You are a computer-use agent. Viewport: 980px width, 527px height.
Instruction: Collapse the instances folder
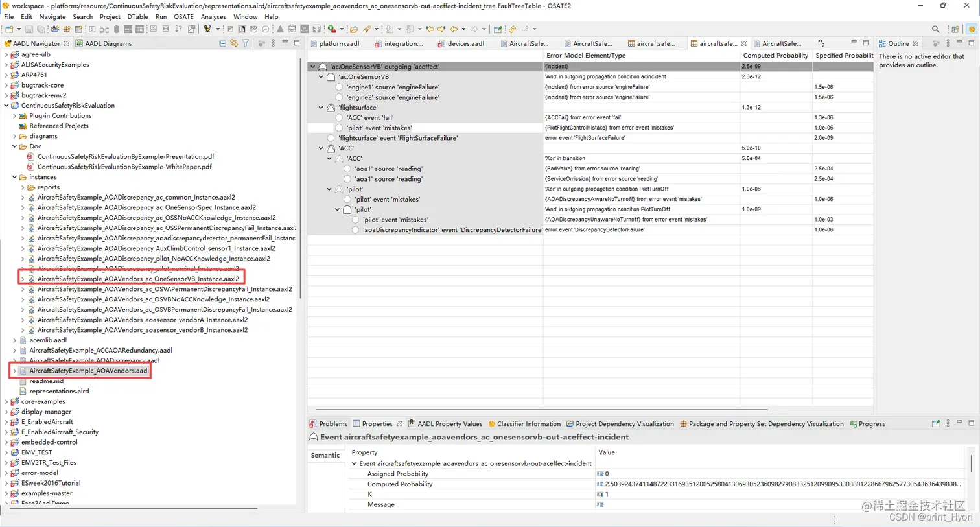[15, 177]
